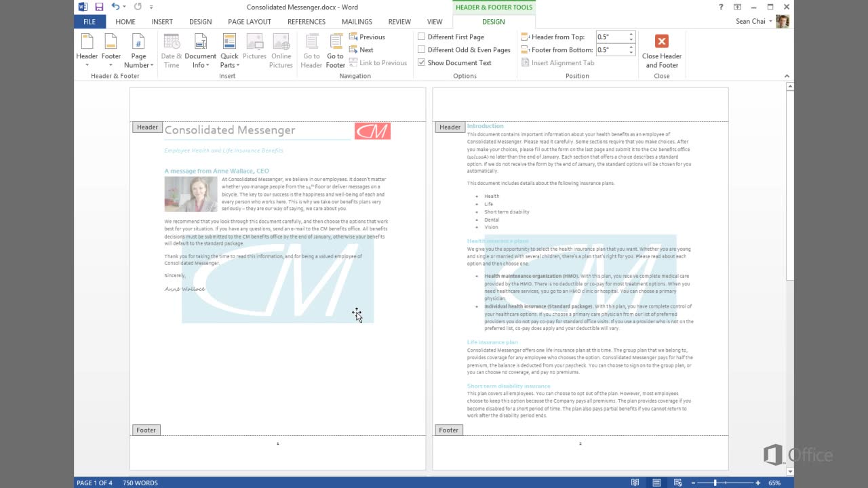Close Header and Footer view
The height and width of the screenshot is (488, 868).
click(662, 50)
